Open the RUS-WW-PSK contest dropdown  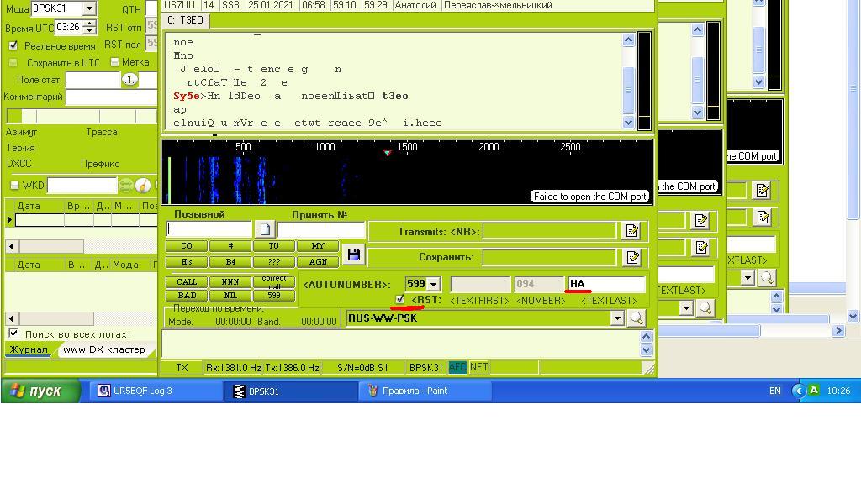617,318
